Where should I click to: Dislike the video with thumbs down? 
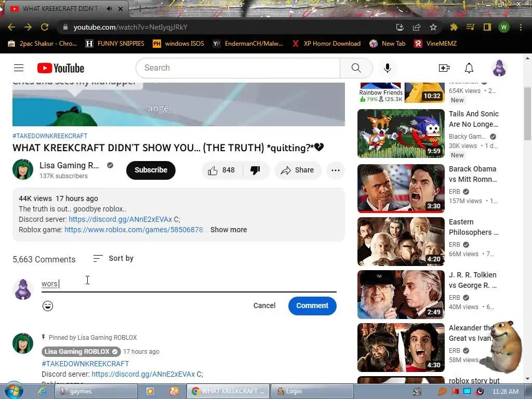(255, 170)
